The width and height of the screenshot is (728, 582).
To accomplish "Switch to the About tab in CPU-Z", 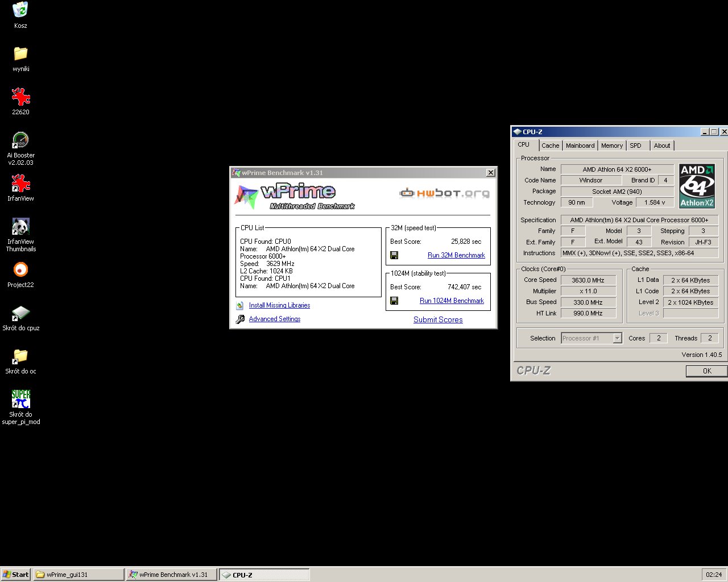I will (x=662, y=145).
